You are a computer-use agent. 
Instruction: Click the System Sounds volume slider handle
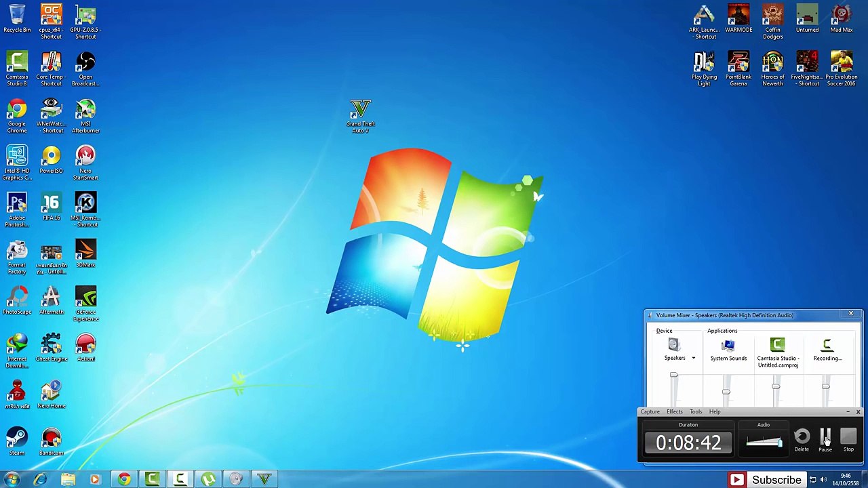[726, 392]
